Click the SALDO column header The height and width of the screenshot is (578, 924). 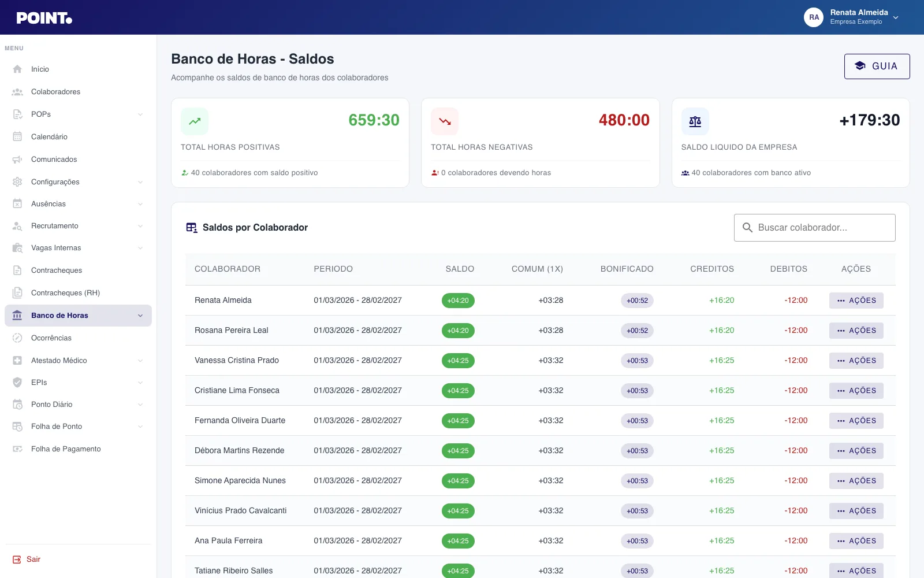(x=460, y=269)
